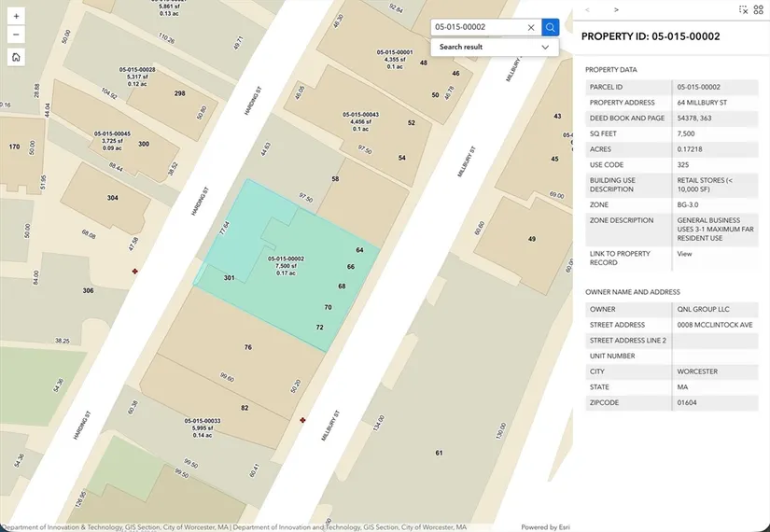
Task: Select parcel 05-015-00043 on map
Action: 364,121
